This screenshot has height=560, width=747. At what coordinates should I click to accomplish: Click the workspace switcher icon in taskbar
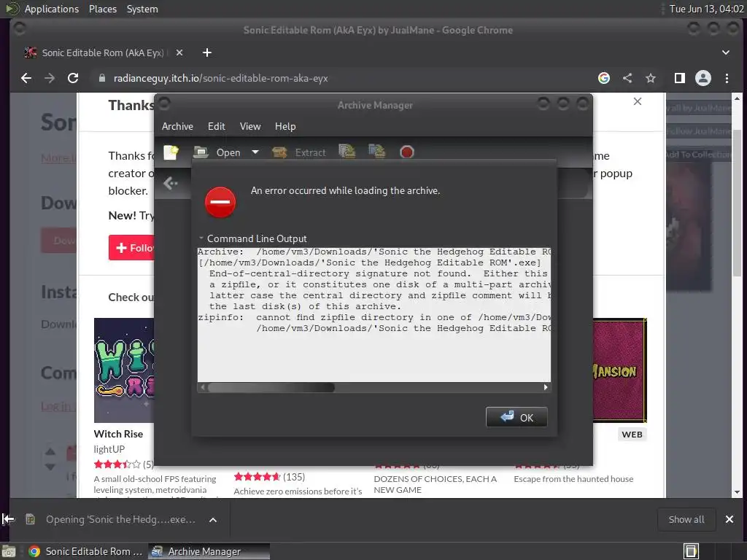[x=691, y=551]
